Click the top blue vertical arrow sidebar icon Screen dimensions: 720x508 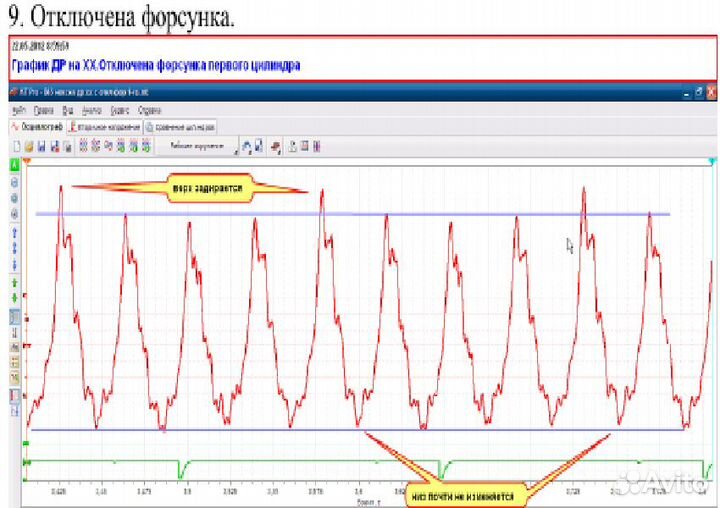(x=15, y=233)
